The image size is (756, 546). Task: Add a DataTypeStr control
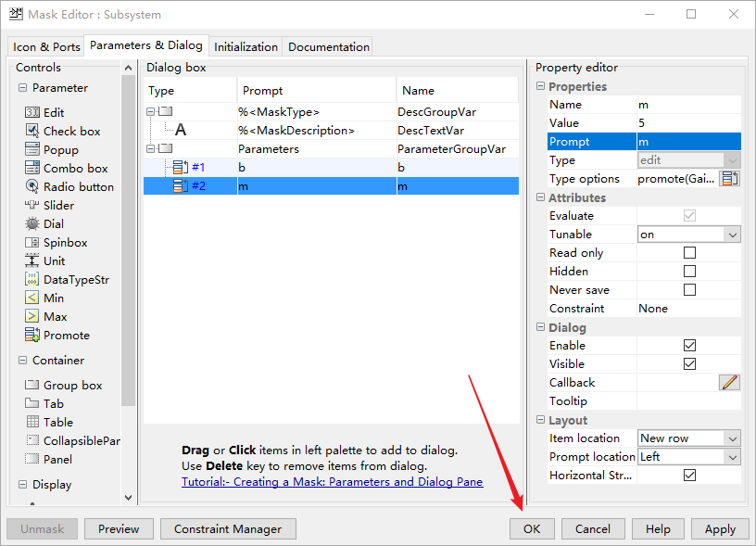point(67,280)
